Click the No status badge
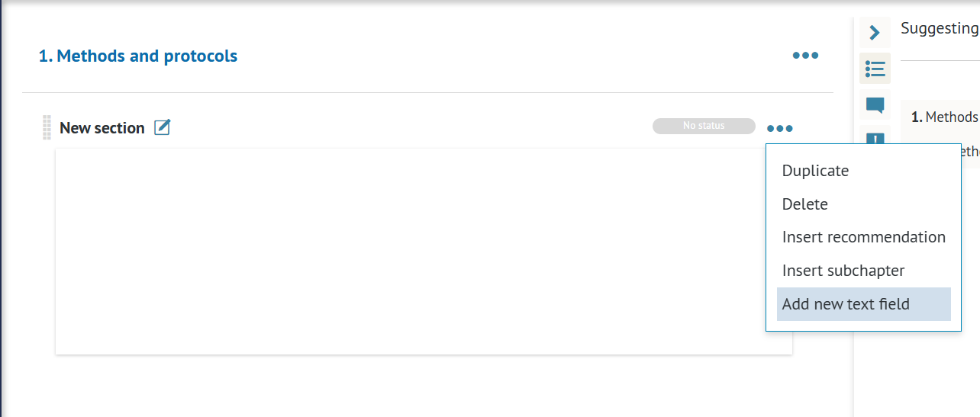 pos(703,126)
